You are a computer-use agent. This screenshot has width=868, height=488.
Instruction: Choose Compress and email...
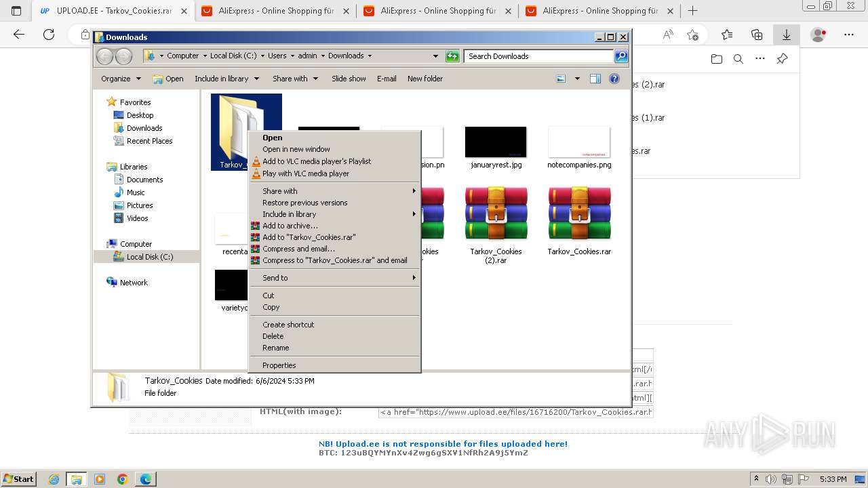coord(335,249)
